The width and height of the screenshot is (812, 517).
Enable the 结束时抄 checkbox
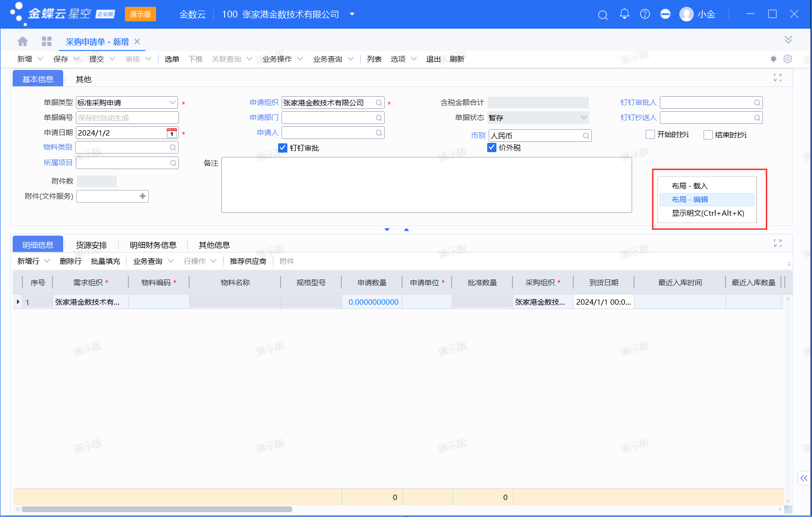click(x=708, y=135)
